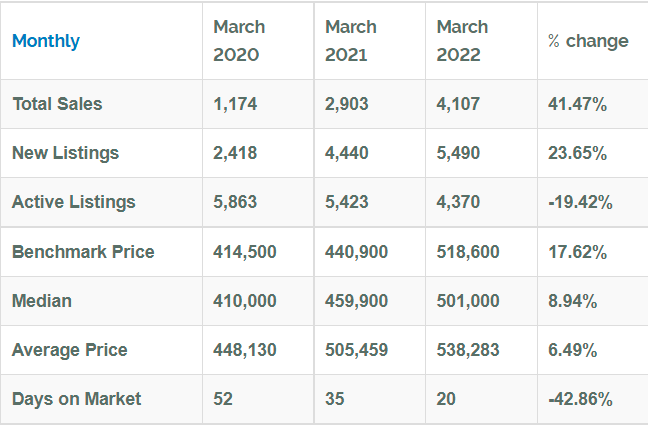Select the 459,900 Median value
Screen dimensions: 648x427
[356, 301]
